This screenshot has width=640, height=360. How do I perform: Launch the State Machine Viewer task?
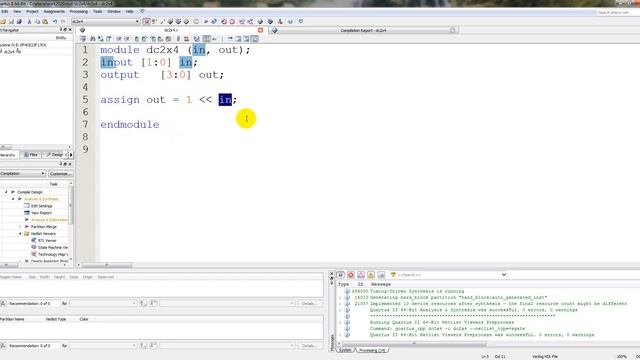point(53,247)
